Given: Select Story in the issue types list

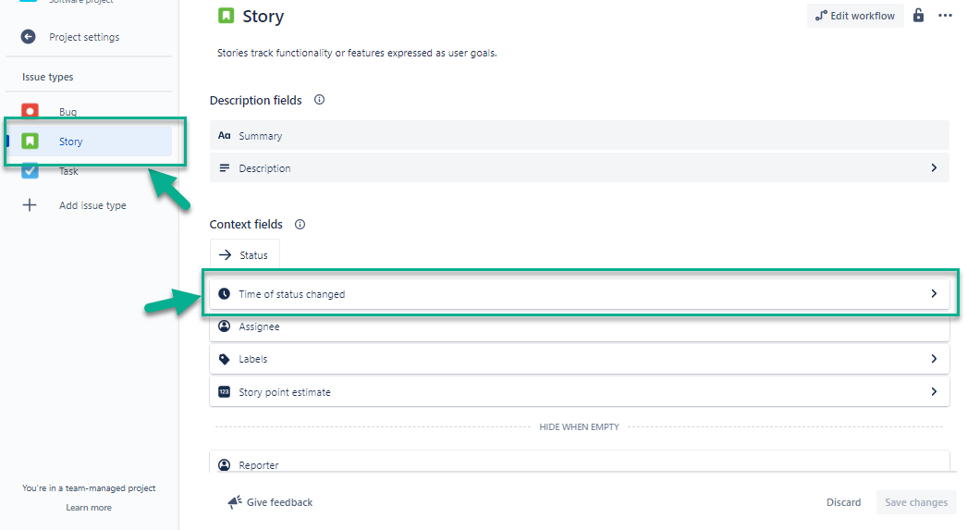Looking at the screenshot, I should 71,142.
